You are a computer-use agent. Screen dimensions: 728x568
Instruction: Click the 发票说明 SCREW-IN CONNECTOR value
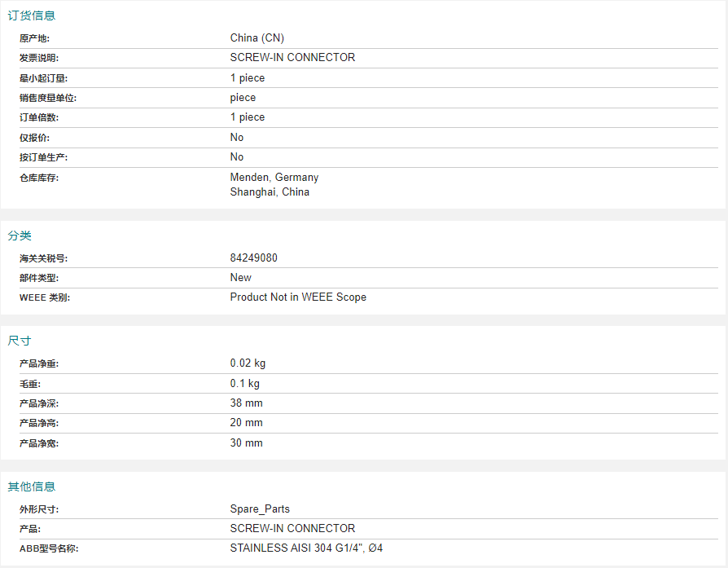coord(292,58)
